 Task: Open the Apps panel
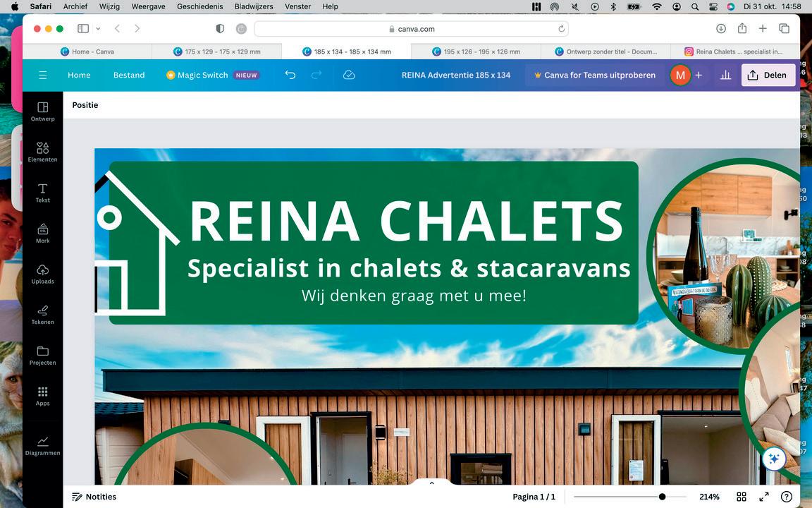pyautogui.click(x=42, y=396)
